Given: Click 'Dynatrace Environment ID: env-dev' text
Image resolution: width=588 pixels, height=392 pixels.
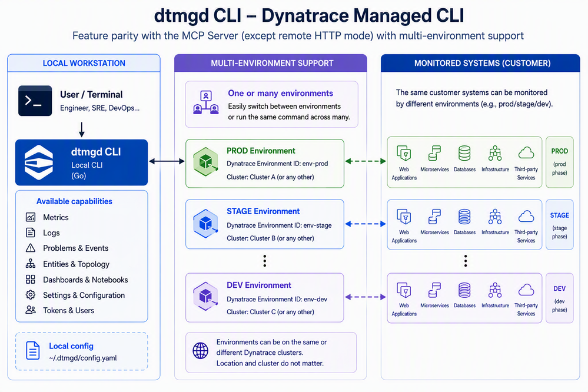Looking at the screenshot, I should (277, 299).
